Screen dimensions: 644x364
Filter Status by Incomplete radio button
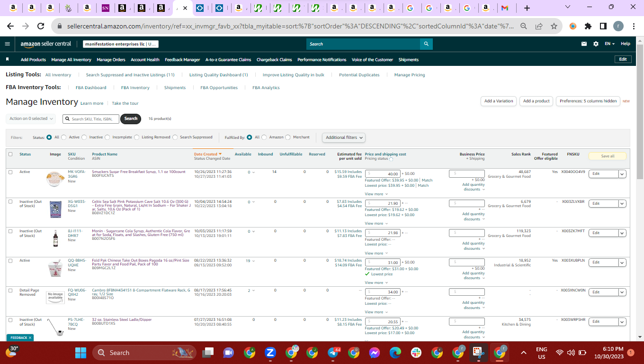click(107, 137)
